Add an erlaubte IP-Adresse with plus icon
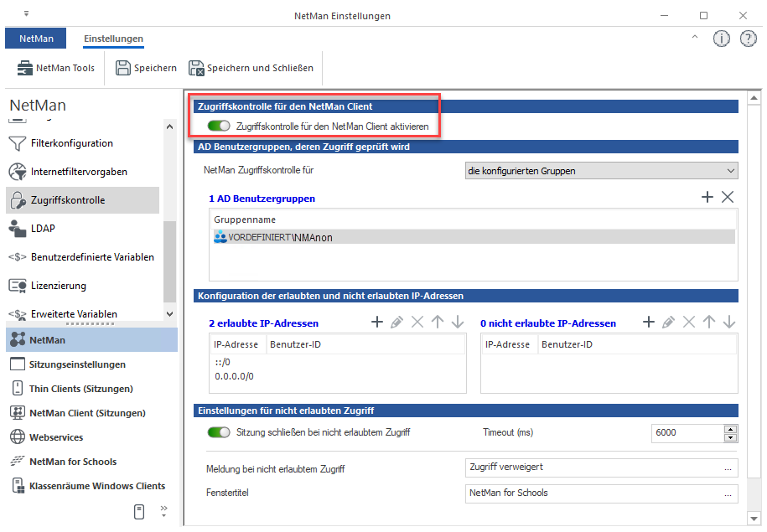 click(x=377, y=323)
